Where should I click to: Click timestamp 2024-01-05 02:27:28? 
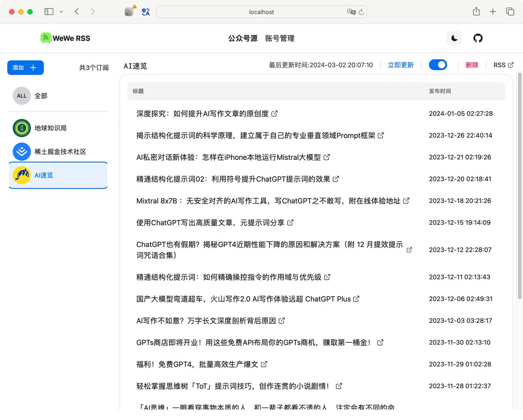461,114
